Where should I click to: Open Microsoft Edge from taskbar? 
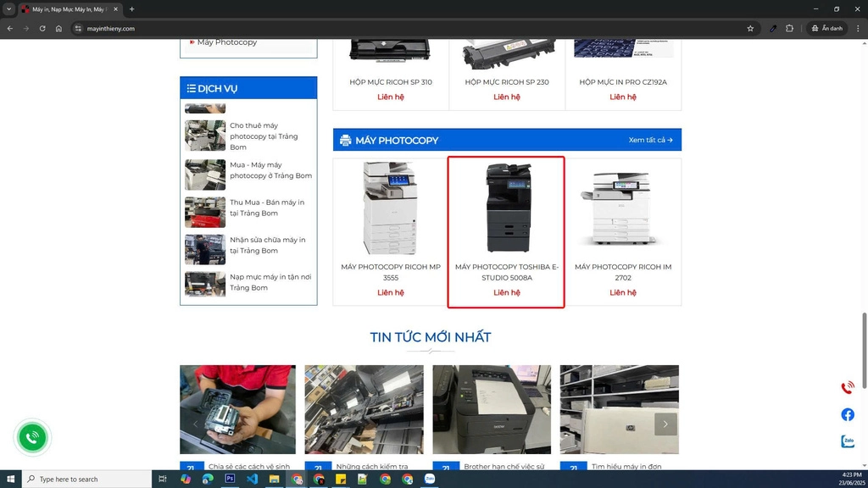pyautogui.click(x=208, y=480)
